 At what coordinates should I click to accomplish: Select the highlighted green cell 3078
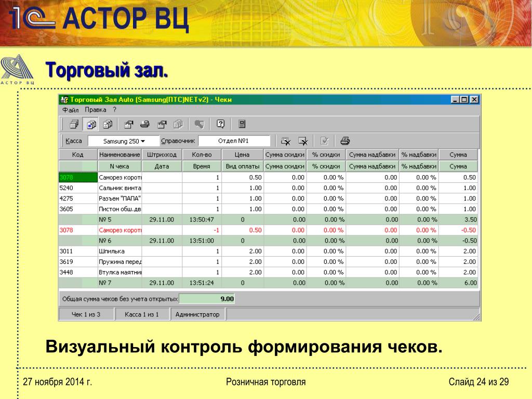coord(78,177)
